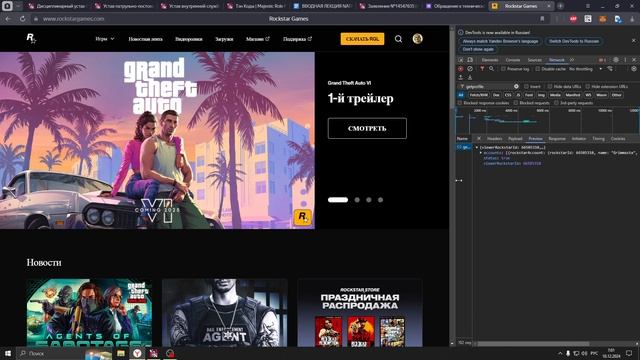Open Видеоролики nav link
The width and height of the screenshot is (640, 360).
(189, 39)
